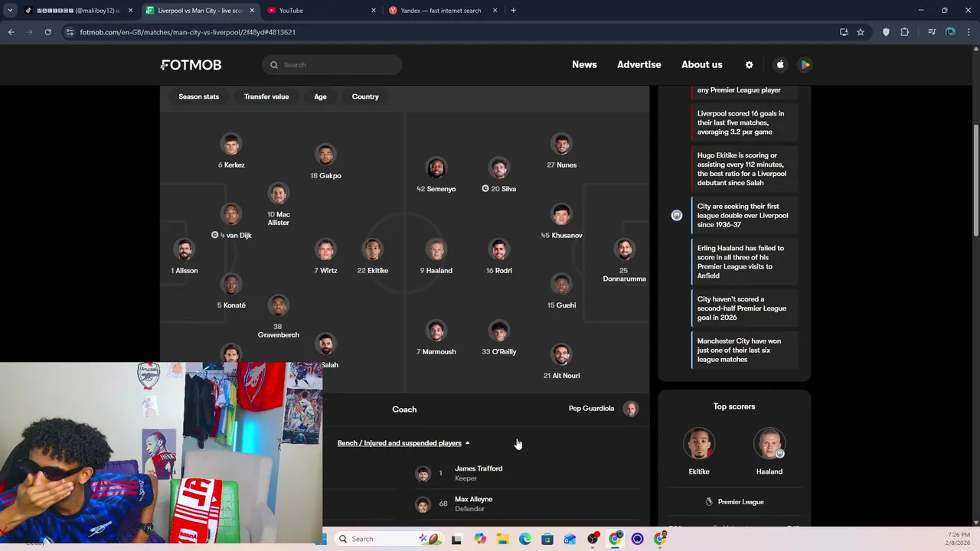Select the Age filter

320,96
